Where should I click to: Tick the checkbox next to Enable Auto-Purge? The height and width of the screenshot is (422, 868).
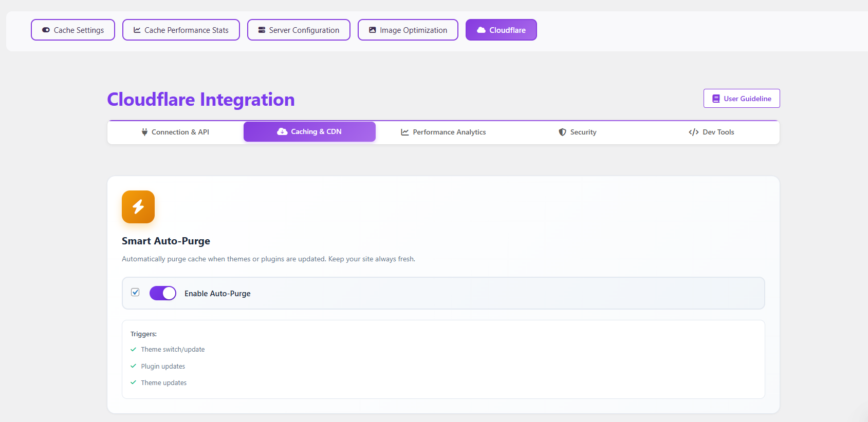pos(135,292)
